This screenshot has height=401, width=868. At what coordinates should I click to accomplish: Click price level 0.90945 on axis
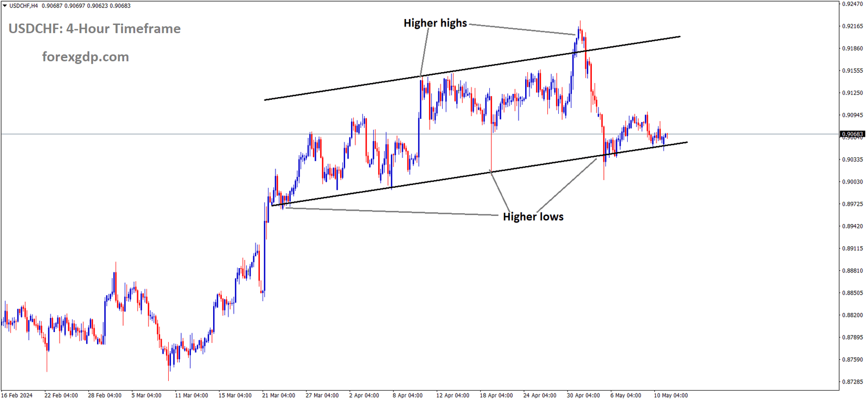click(x=852, y=115)
